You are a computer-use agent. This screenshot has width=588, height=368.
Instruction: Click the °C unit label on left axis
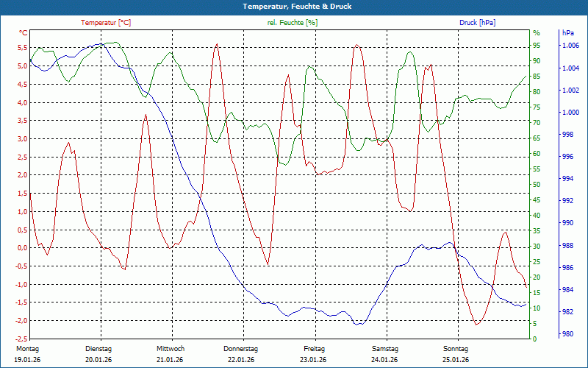tap(23, 33)
